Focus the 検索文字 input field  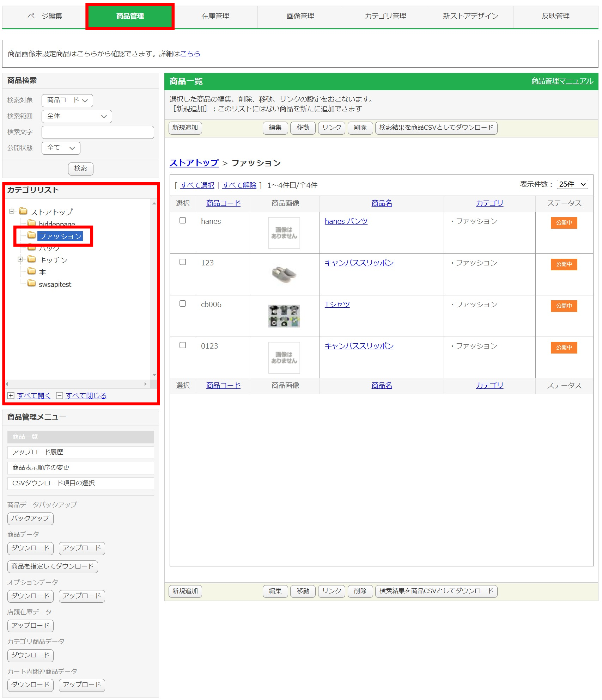point(98,132)
